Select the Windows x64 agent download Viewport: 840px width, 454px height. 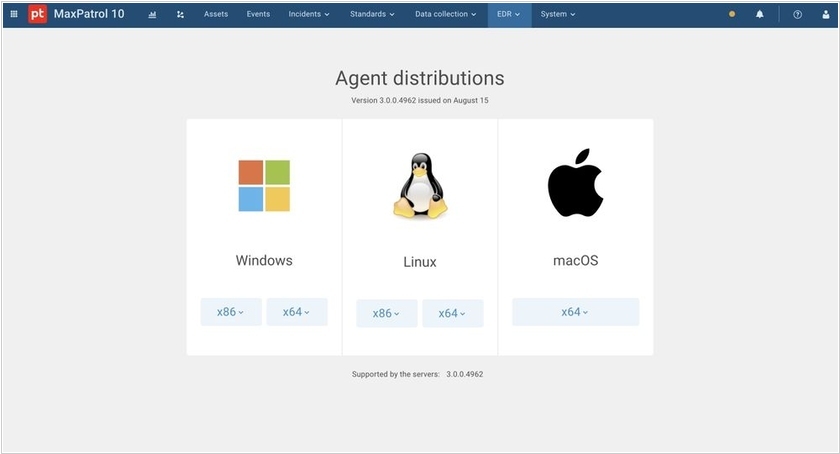(296, 312)
